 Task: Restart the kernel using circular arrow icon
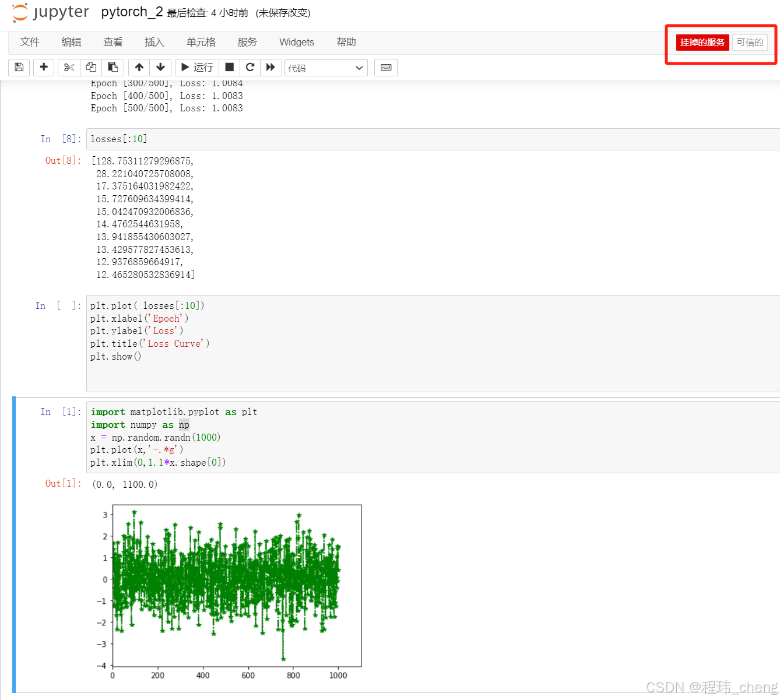point(250,67)
